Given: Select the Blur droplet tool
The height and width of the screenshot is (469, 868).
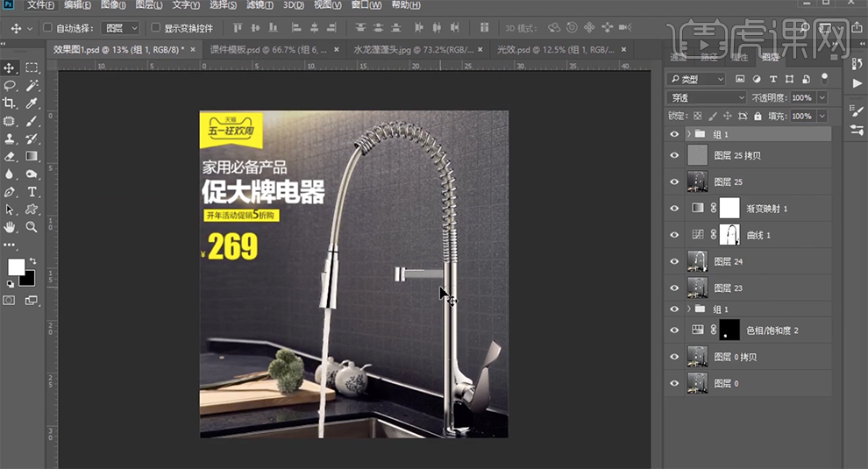Looking at the screenshot, I should click(x=10, y=174).
